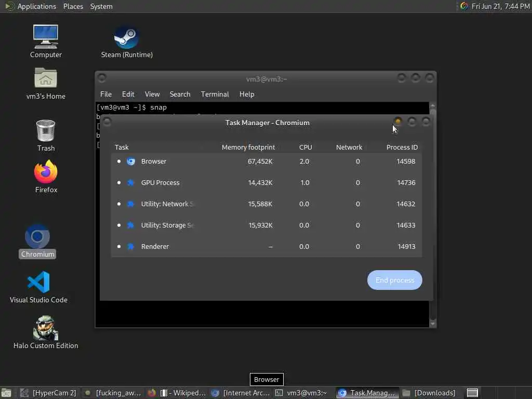Open the System menu in top panel

(101, 6)
